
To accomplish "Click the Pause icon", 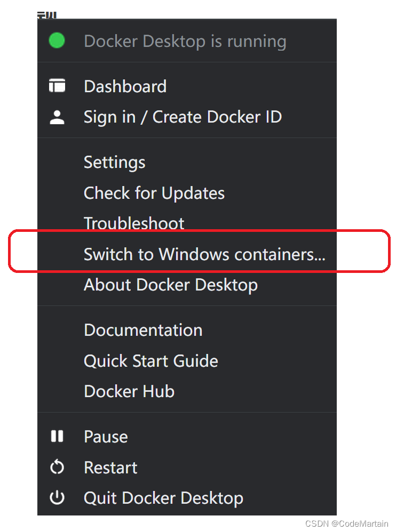I will [57, 436].
